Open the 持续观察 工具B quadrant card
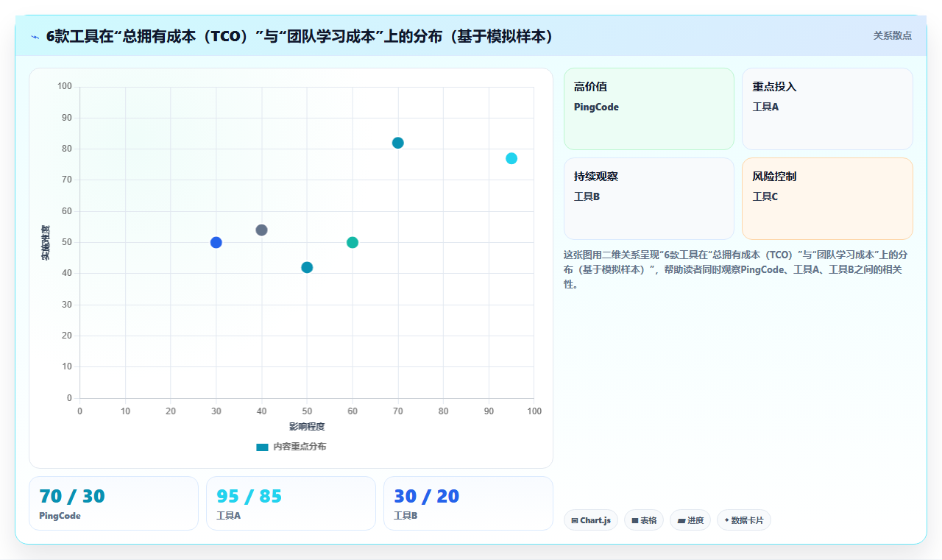 click(x=649, y=199)
